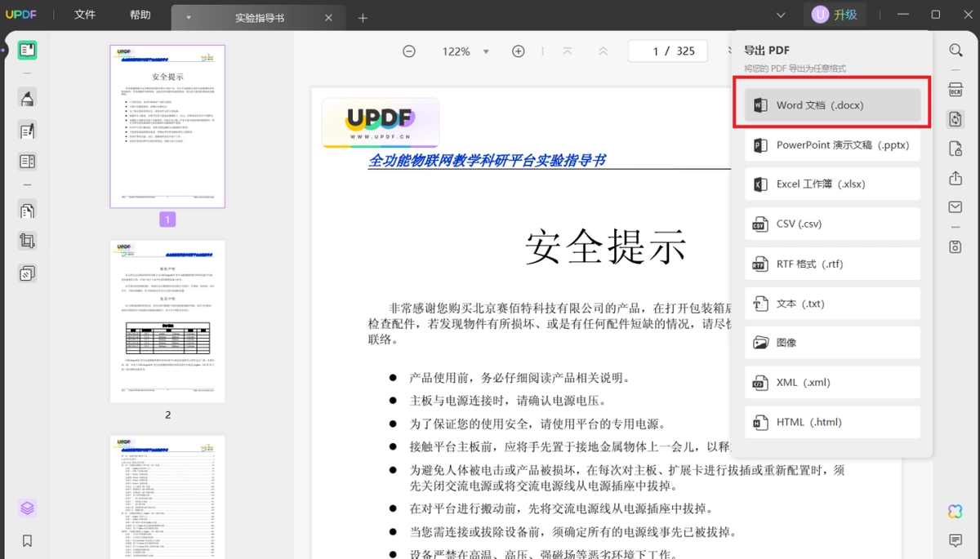Send PDF via email icon
This screenshot has width=980, height=559.
(x=955, y=207)
